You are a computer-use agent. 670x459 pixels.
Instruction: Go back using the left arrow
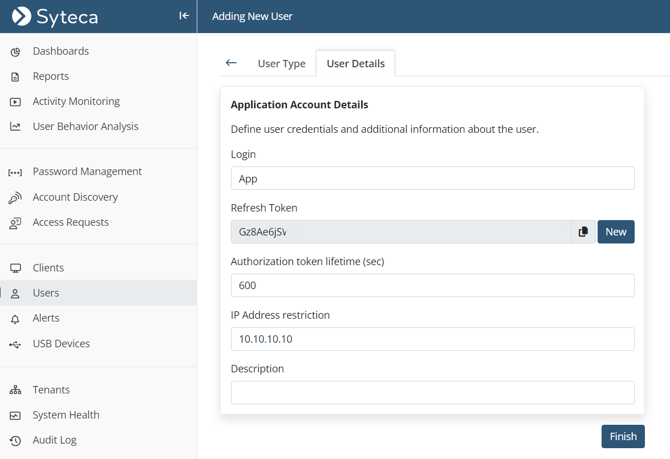(x=231, y=63)
